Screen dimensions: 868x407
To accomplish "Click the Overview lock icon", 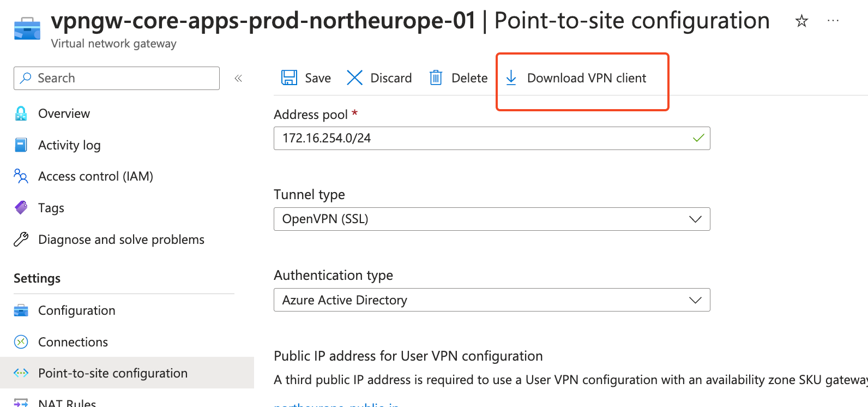I will point(21,113).
